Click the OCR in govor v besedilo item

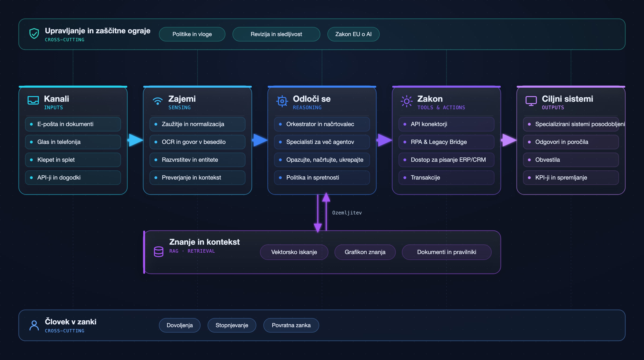[x=197, y=142]
